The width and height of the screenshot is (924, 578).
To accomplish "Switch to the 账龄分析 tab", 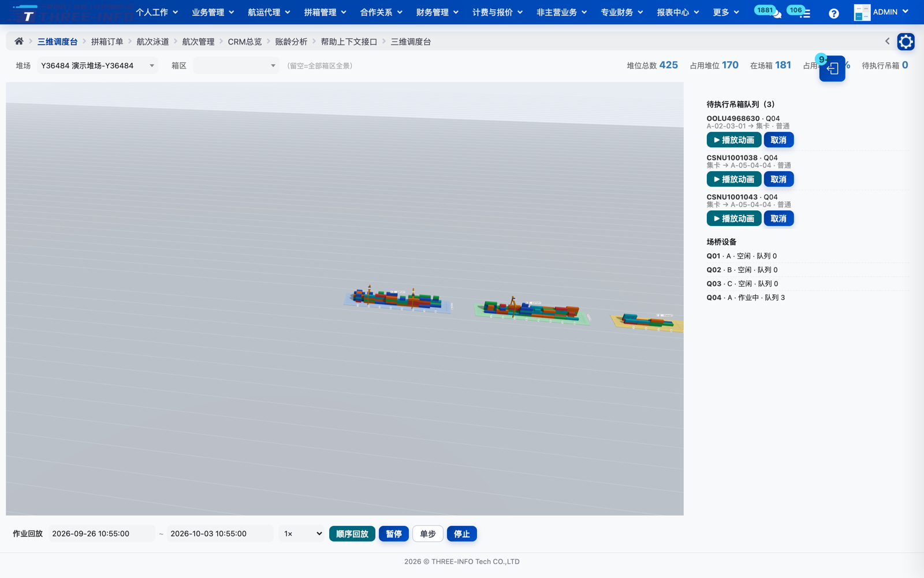I will [291, 42].
